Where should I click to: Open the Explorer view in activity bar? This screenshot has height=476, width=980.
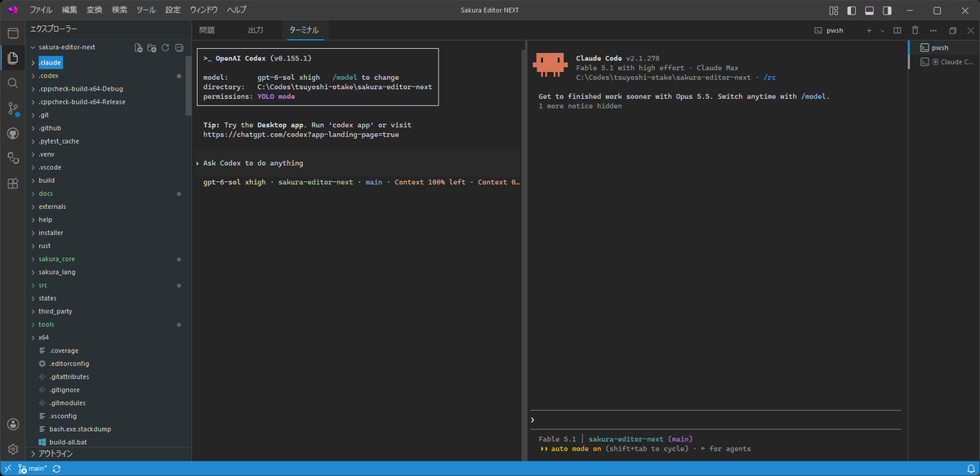tap(12, 58)
